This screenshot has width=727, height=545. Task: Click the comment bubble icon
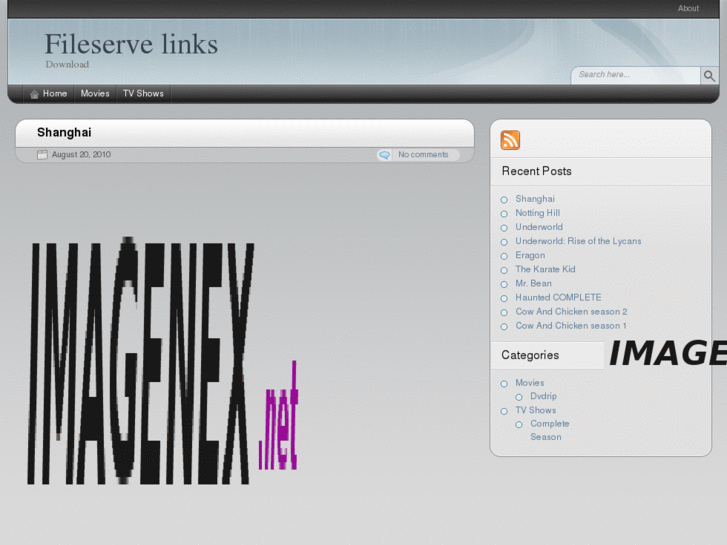tap(384, 155)
